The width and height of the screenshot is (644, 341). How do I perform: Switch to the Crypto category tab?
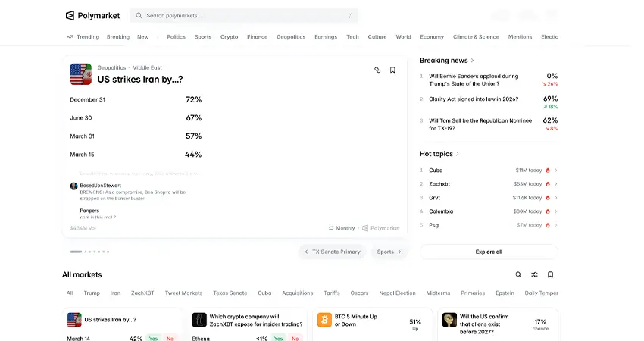[x=229, y=36]
